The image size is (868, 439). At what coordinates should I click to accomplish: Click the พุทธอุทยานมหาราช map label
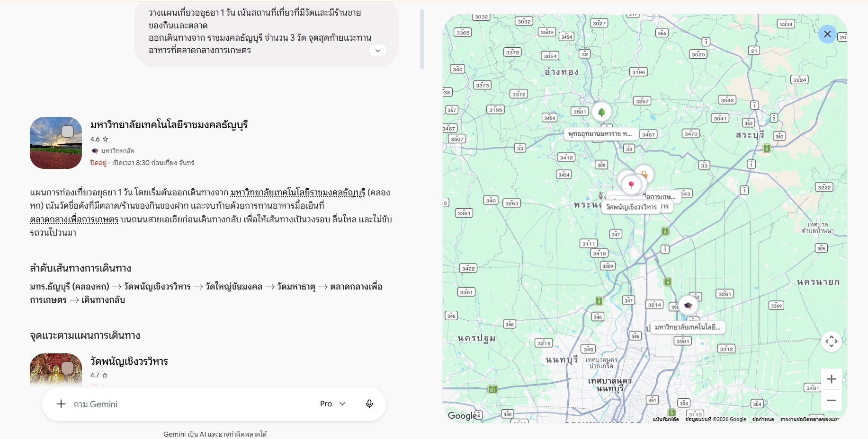pos(600,134)
